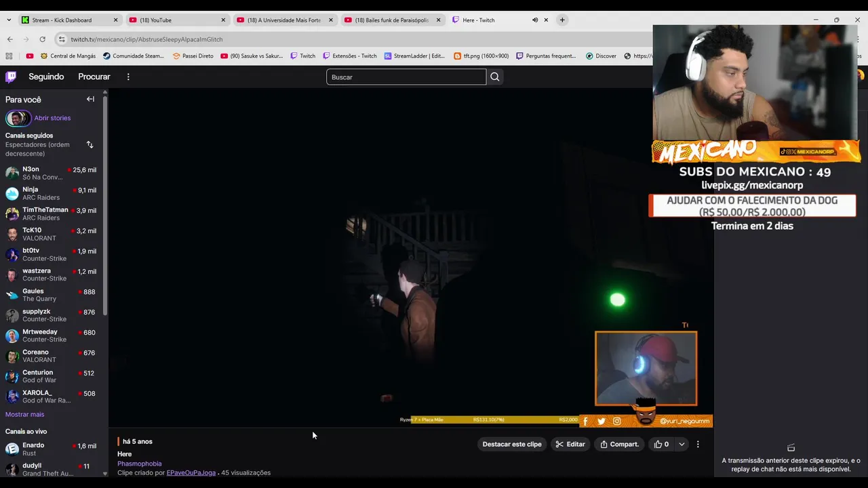Screen dimensions: 868x488
Task: Click Destacar este clipe button
Action: click(512, 445)
